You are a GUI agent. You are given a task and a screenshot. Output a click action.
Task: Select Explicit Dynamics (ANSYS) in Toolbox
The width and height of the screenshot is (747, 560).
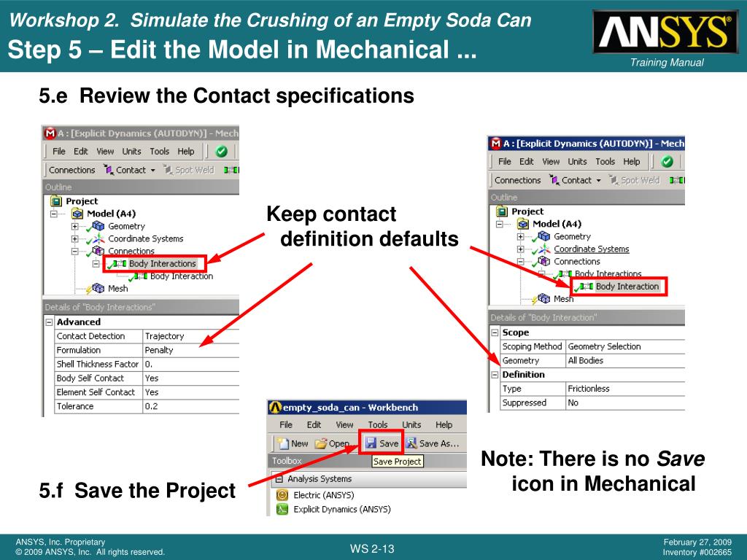pos(342,509)
